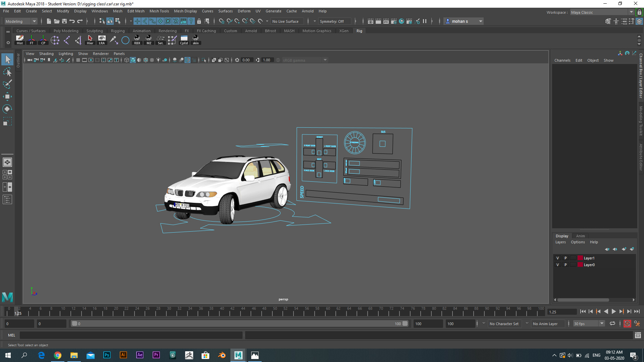Click the play forward button in playback controls
644x362 pixels.
tap(613, 311)
